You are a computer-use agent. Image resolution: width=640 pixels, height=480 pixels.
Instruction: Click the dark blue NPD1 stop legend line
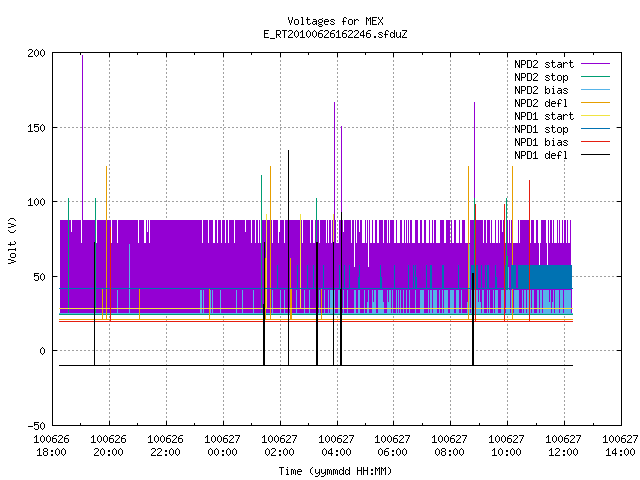coord(595,129)
